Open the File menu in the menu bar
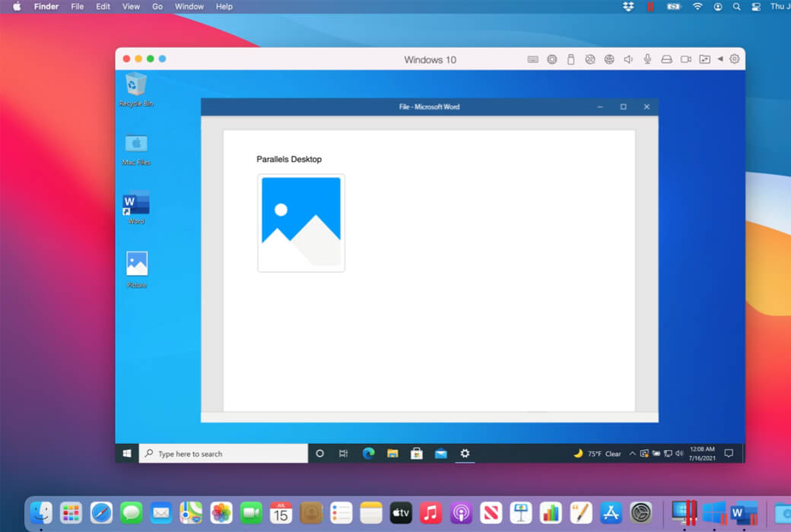Viewport: 791px width, 532px height. pyautogui.click(x=77, y=7)
